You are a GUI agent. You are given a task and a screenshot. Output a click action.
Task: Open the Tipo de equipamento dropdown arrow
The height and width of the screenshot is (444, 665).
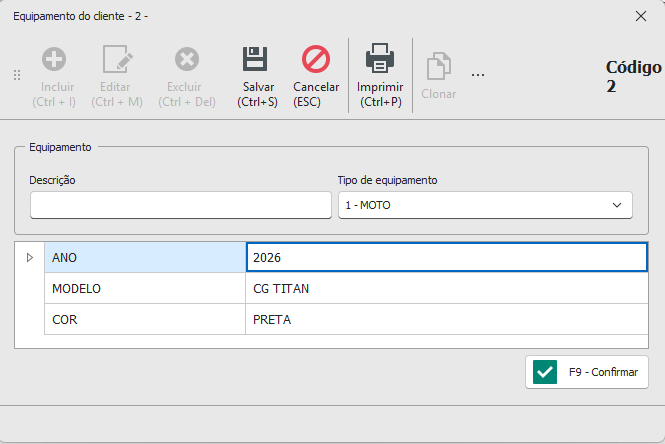(x=617, y=205)
